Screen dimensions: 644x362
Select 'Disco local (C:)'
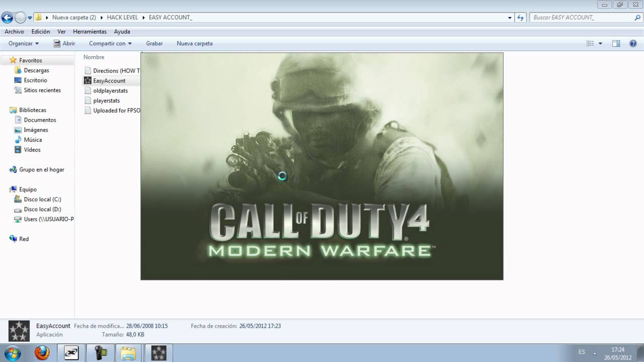(x=42, y=200)
